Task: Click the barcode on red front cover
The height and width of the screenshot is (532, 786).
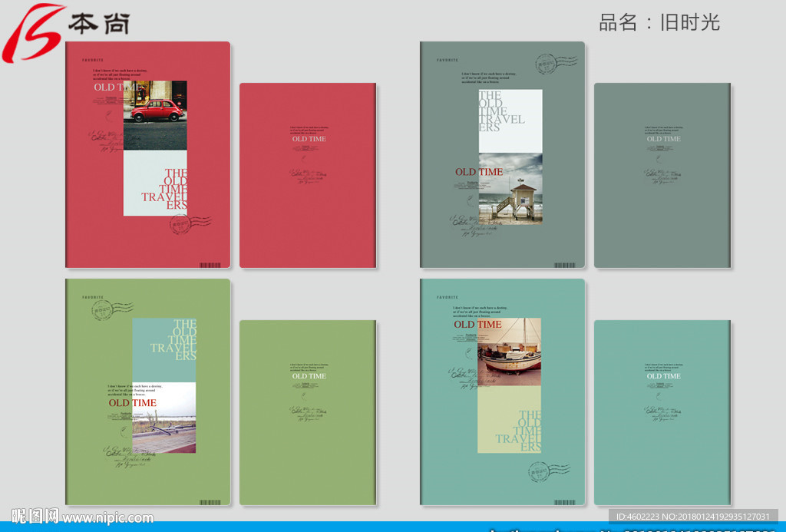Action: point(210,264)
